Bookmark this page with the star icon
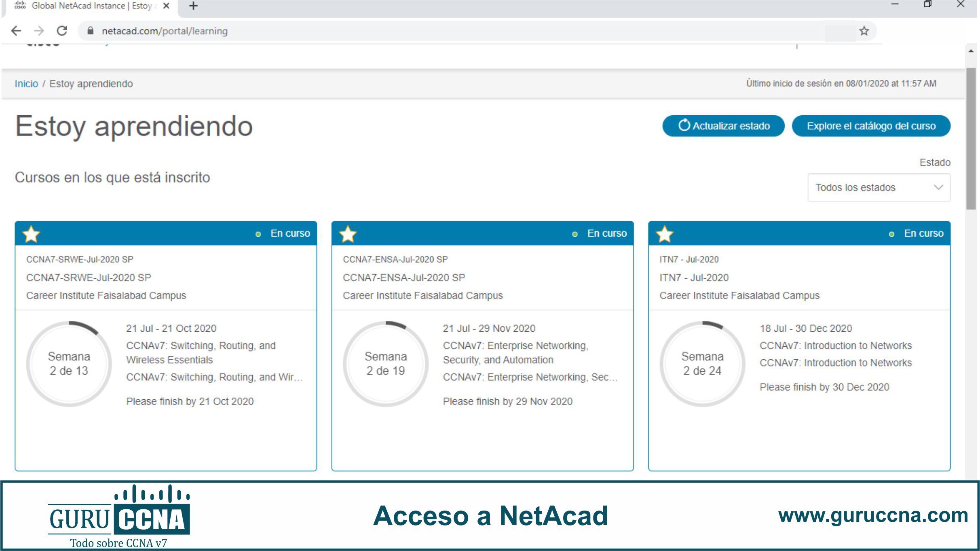 [x=864, y=31]
